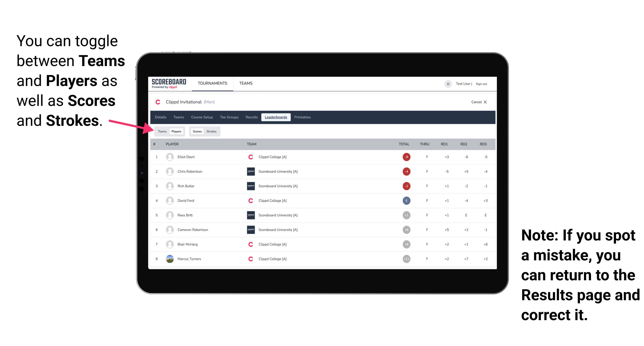Screen dimensions: 644x346
Task: Click Players toggle button
Action: coord(176,131)
